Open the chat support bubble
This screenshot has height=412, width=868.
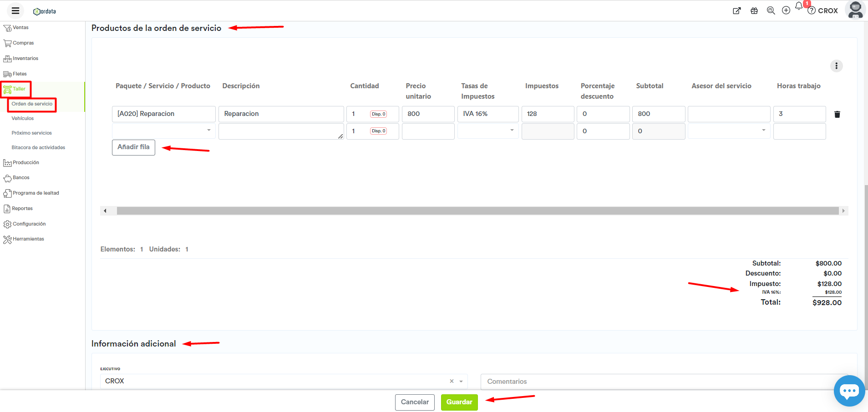(x=849, y=391)
